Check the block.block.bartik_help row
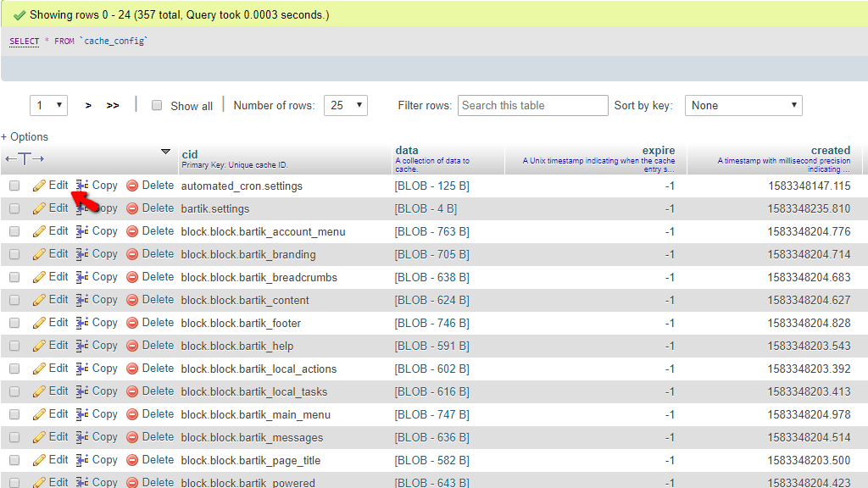The height and width of the screenshot is (488, 868). (x=14, y=346)
